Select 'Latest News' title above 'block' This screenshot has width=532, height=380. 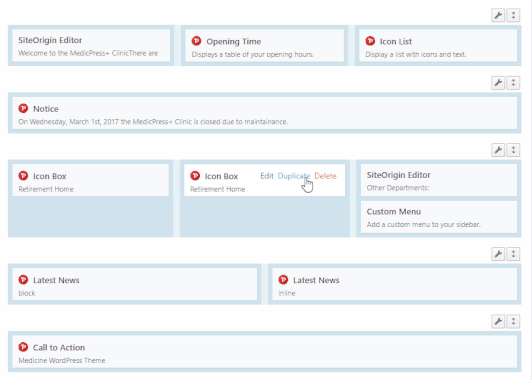click(x=56, y=280)
